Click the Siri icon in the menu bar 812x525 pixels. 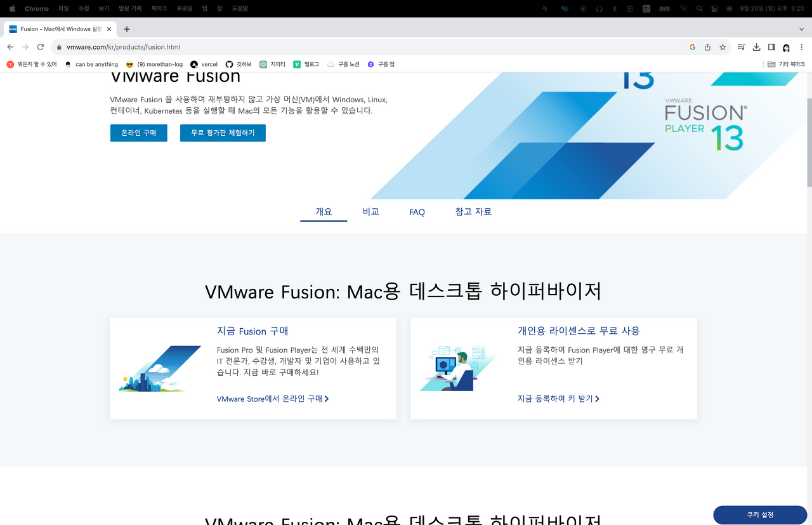730,8
